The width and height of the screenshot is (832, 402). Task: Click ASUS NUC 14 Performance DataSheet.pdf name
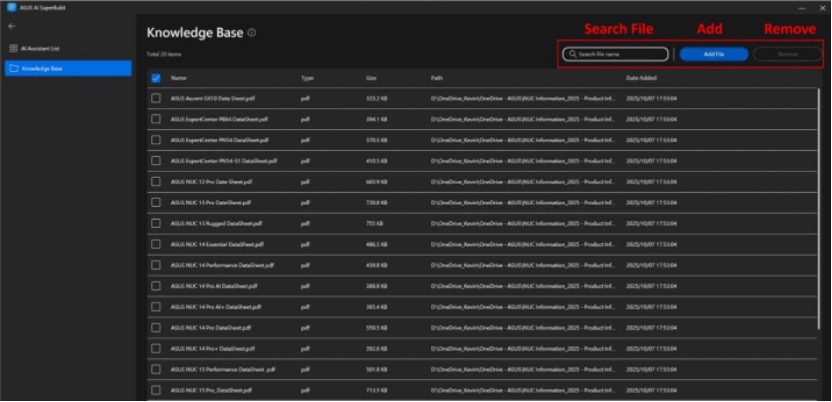(222, 265)
